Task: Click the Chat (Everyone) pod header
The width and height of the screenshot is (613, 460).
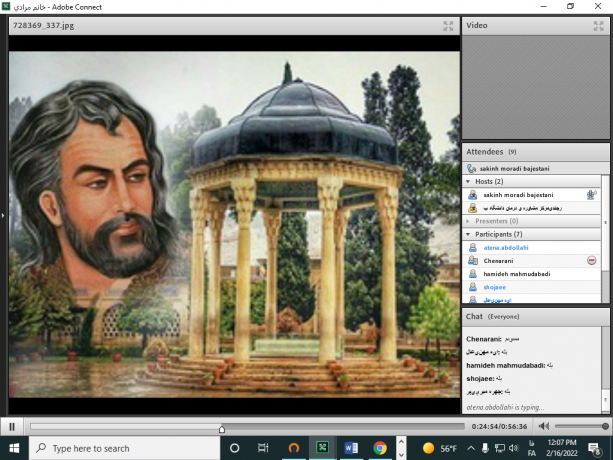Action: pyautogui.click(x=535, y=317)
